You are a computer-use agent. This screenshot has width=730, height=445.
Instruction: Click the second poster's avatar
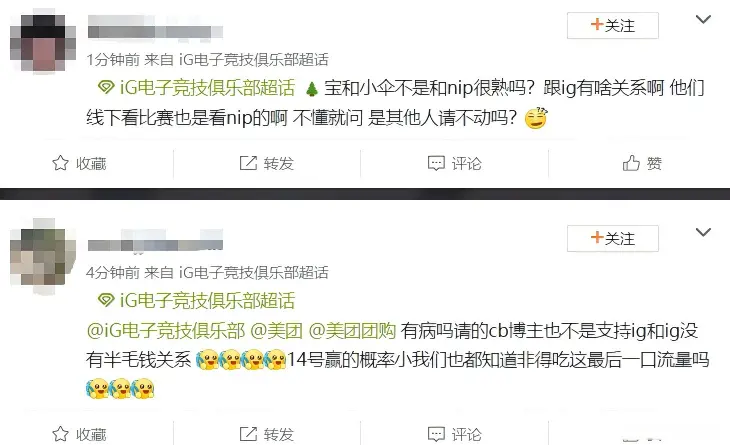click(x=43, y=256)
